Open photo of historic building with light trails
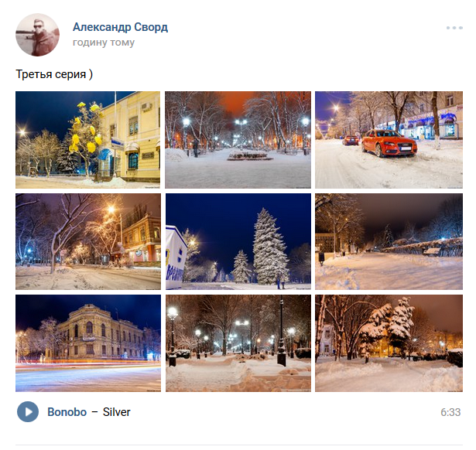476x450 pixels. (88, 343)
